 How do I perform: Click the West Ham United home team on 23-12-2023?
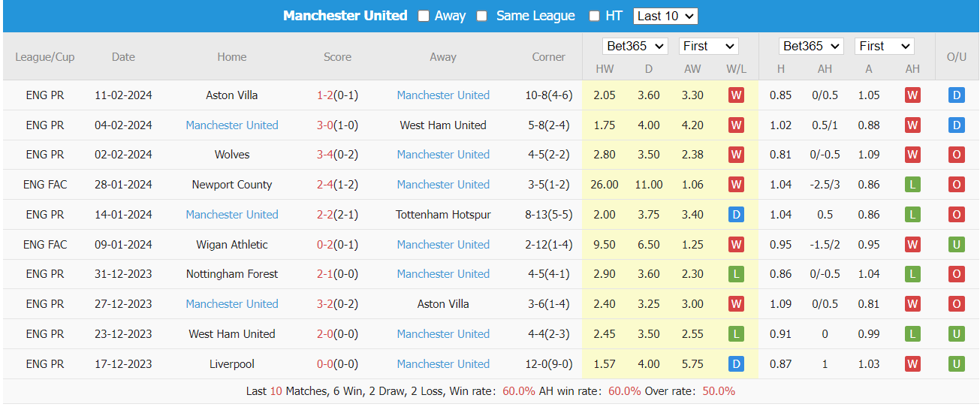(x=232, y=334)
